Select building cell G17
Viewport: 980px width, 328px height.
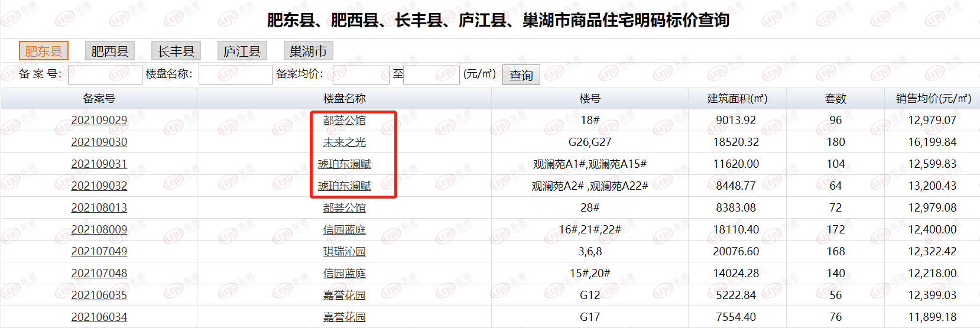590,317
